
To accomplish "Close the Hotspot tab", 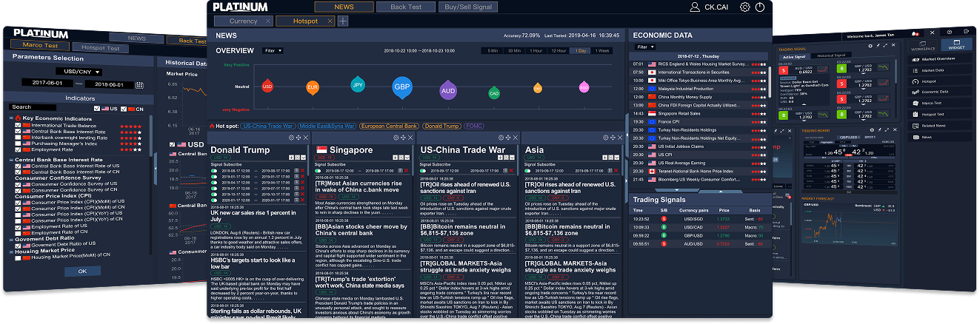I will 330,21.
